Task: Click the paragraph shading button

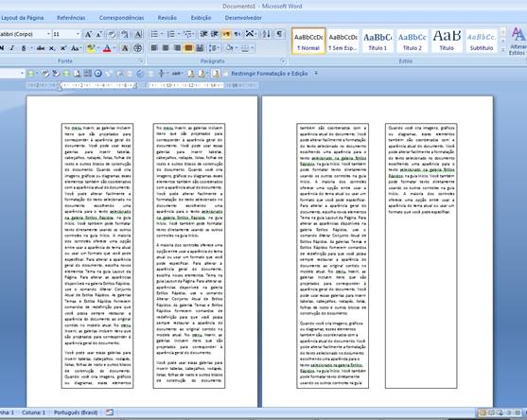Action: (229, 48)
